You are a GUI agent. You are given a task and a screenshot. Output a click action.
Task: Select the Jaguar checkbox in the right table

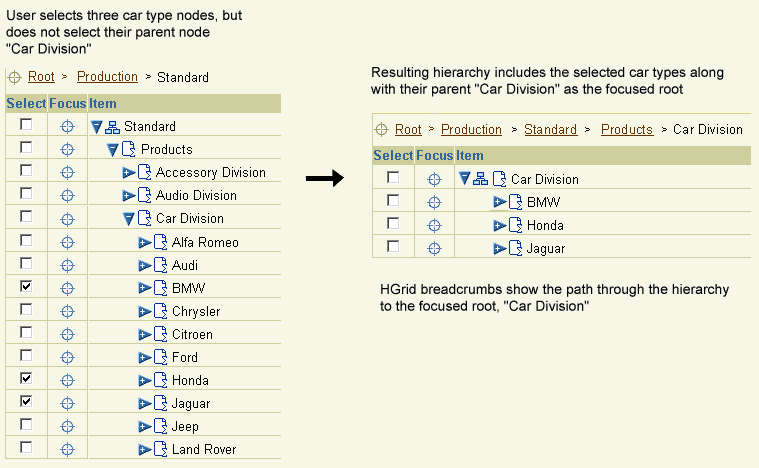[393, 247]
